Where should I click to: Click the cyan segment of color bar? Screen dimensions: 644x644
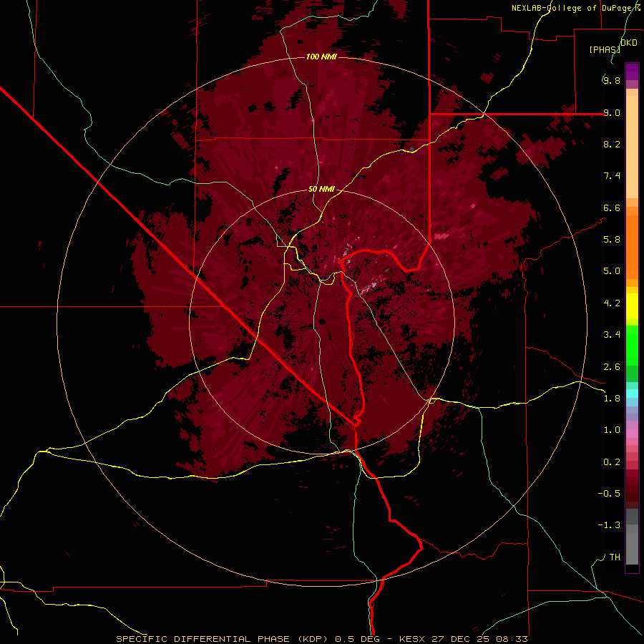632,394
